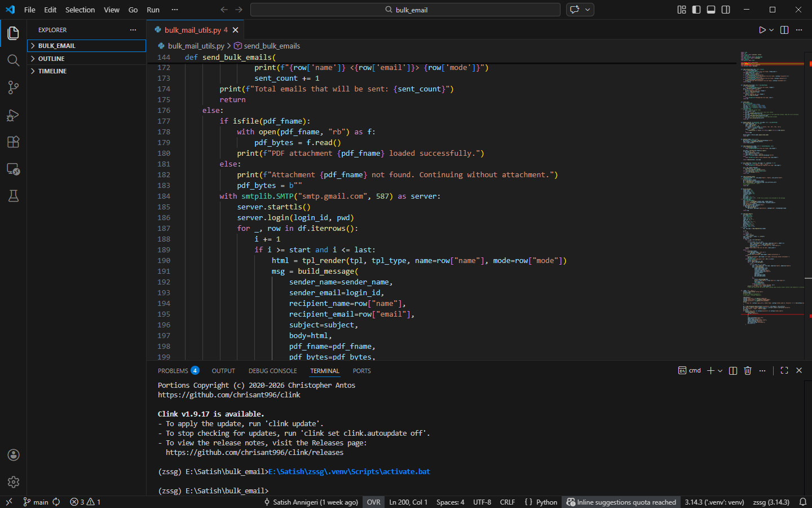Change CRLF end of line sequence
This screenshot has width=812, height=508.
(x=507, y=502)
